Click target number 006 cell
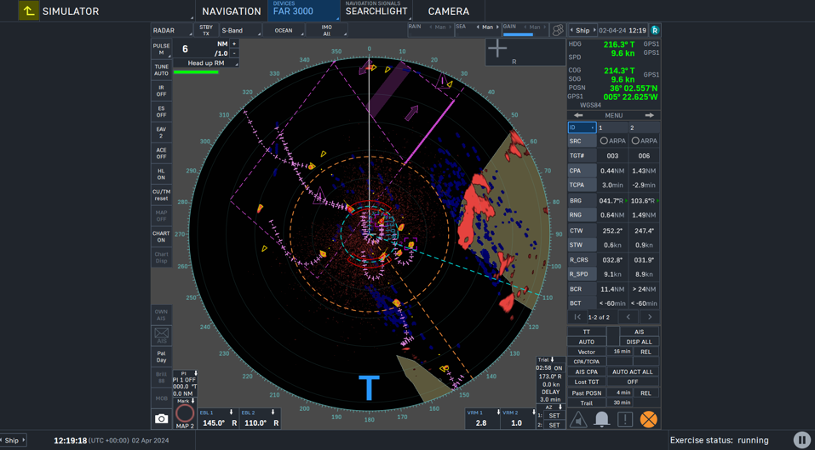The height and width of the screenshot is (452, 816). [644, 156]
